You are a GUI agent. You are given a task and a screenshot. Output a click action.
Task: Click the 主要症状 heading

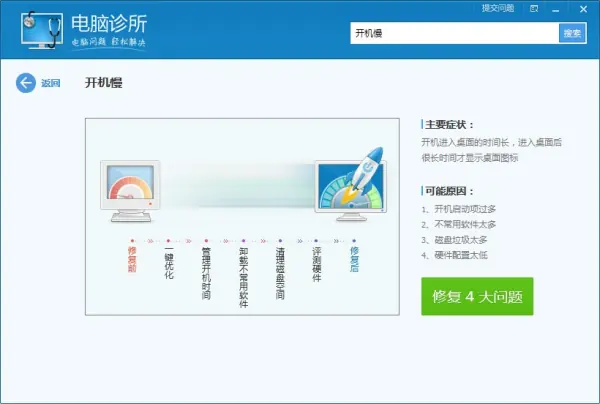(x=449, y=125)
